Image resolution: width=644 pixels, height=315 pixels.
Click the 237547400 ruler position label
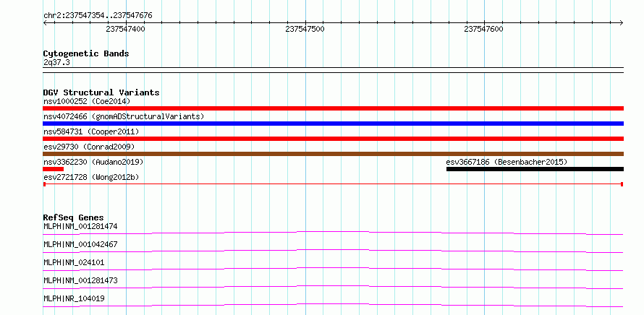(125, 29)
